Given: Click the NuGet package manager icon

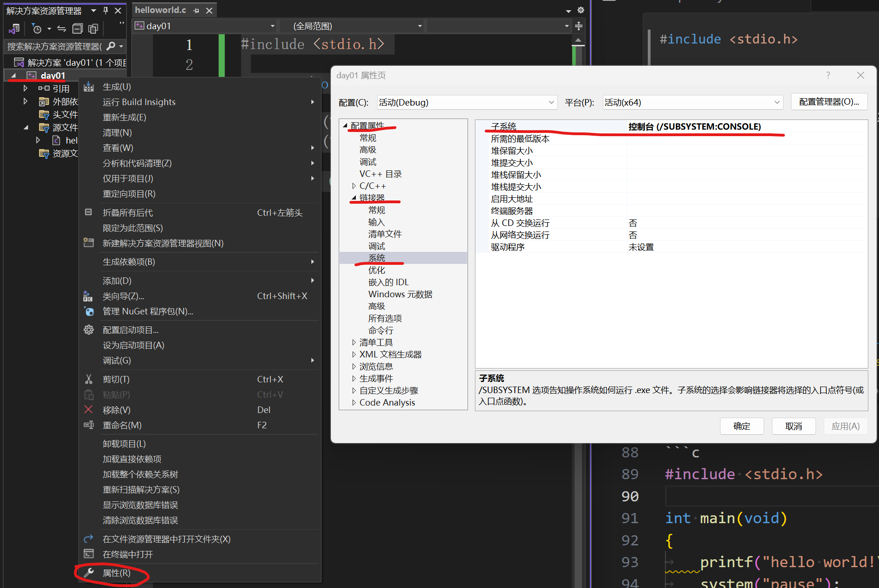Looking at the screenshot, I should pos(89,311).
